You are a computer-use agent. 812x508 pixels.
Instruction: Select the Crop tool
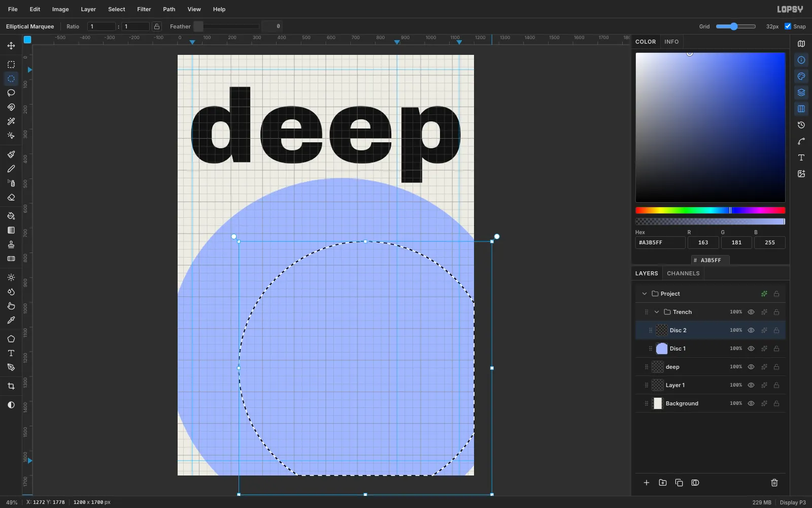tap(11, 386)
